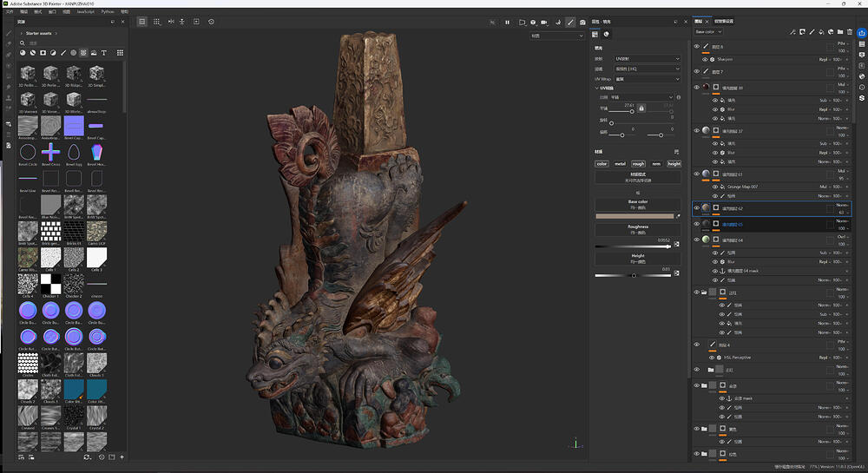Filter assets by the text/font icon
The height and width of the screenshot is (473, 868).
point(104,53)
